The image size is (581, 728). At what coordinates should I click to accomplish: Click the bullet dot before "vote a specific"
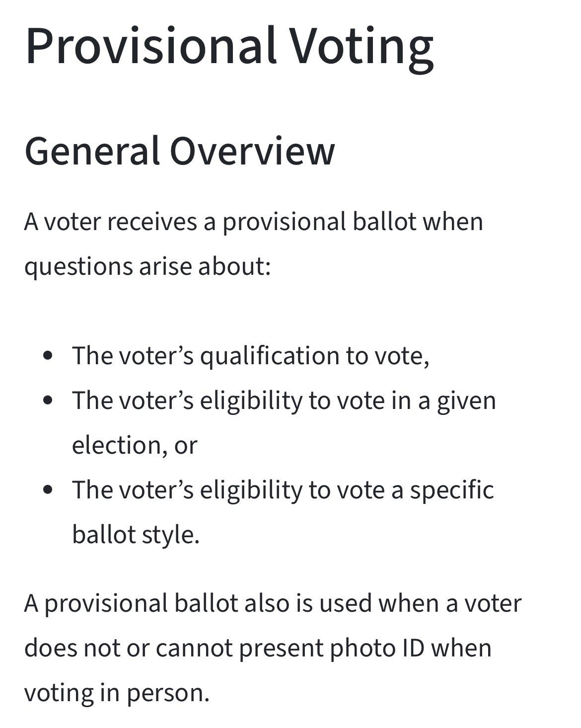(48, 490)
